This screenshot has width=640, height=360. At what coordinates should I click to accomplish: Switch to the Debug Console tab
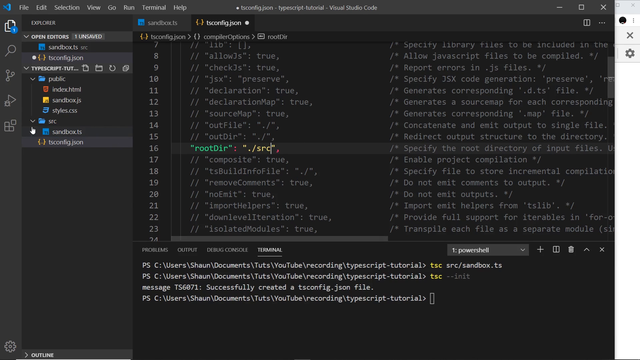tap(227, 250)
